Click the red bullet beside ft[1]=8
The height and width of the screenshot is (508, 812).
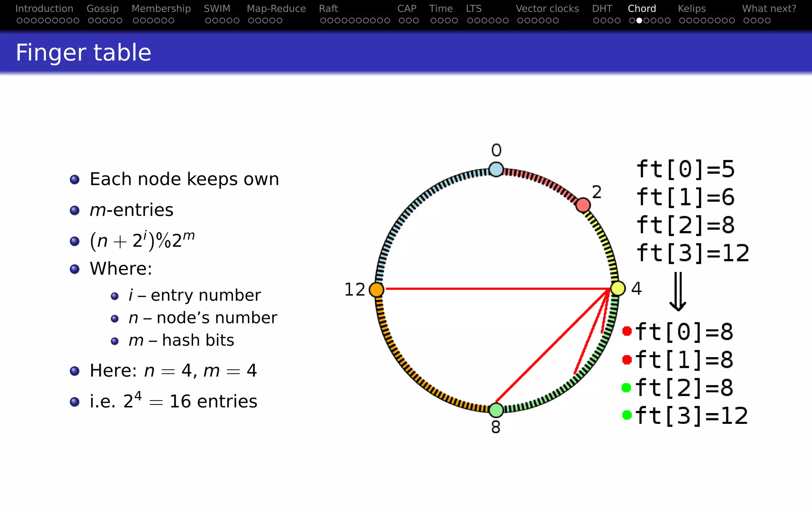pos(627,360)
